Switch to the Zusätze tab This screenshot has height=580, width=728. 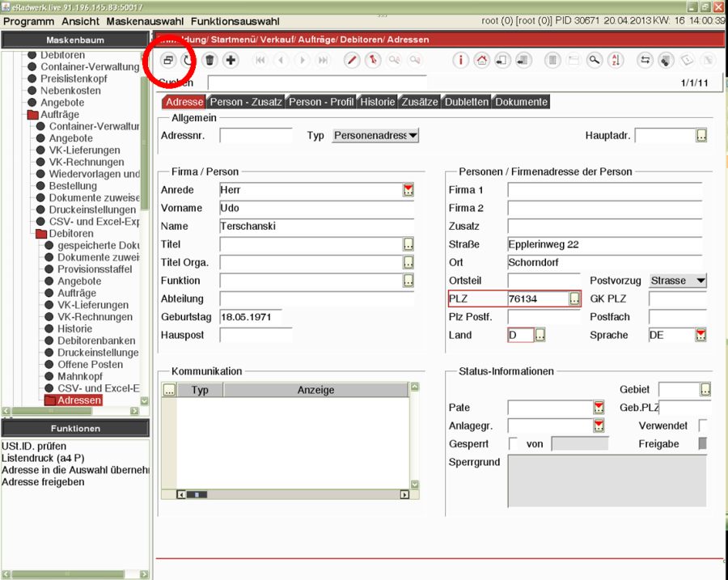point(420,102)
